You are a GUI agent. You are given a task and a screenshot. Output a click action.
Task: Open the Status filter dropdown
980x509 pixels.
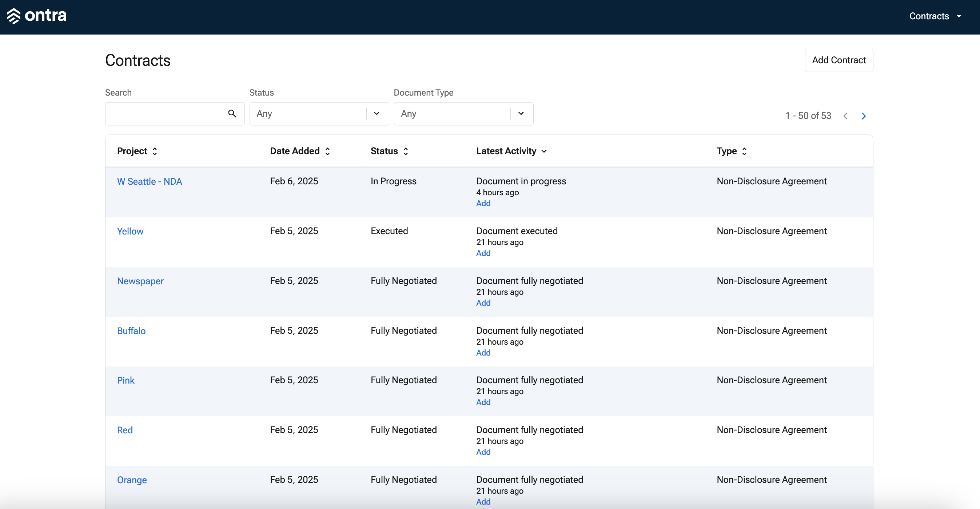click(x=319, y=114)
